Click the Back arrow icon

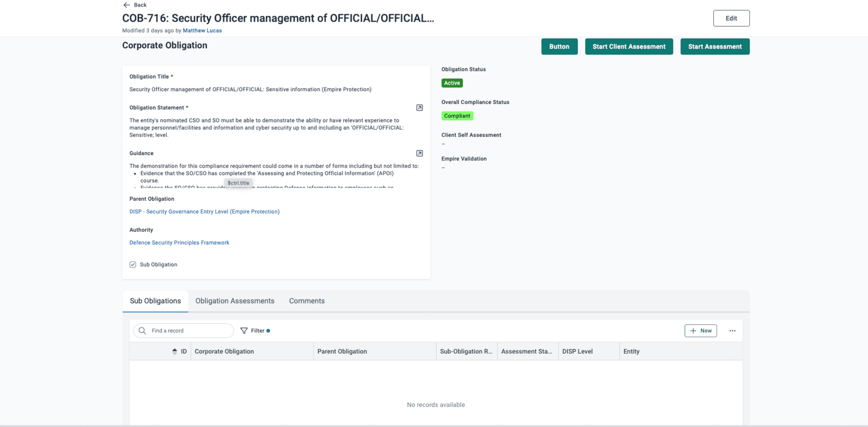click(126, 5)
